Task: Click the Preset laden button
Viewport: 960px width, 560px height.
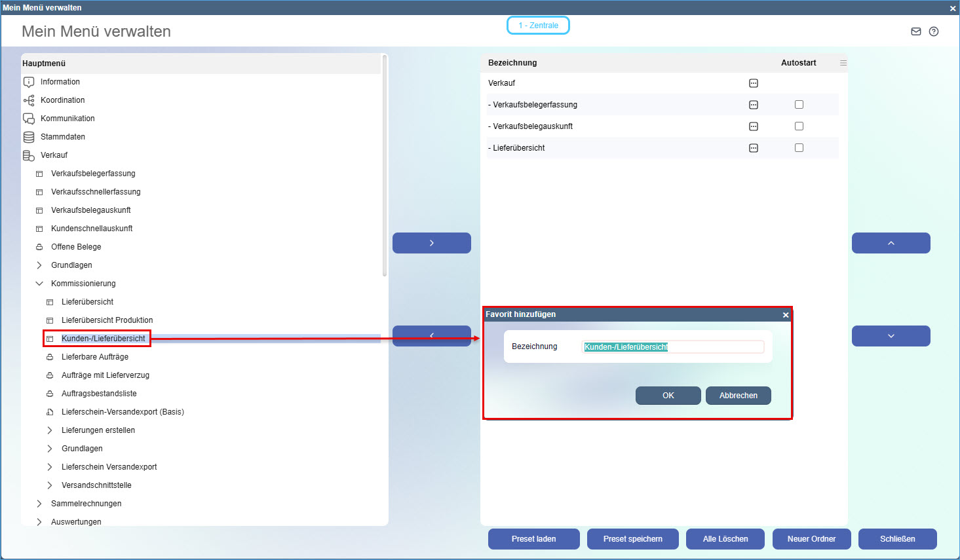Action: [x=534, y=539]
